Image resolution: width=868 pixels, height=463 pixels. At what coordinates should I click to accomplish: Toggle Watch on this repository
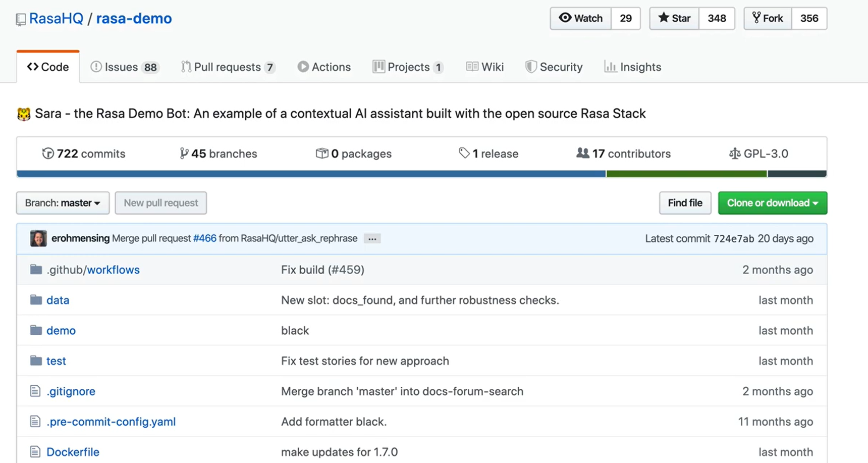click(581, 19)
